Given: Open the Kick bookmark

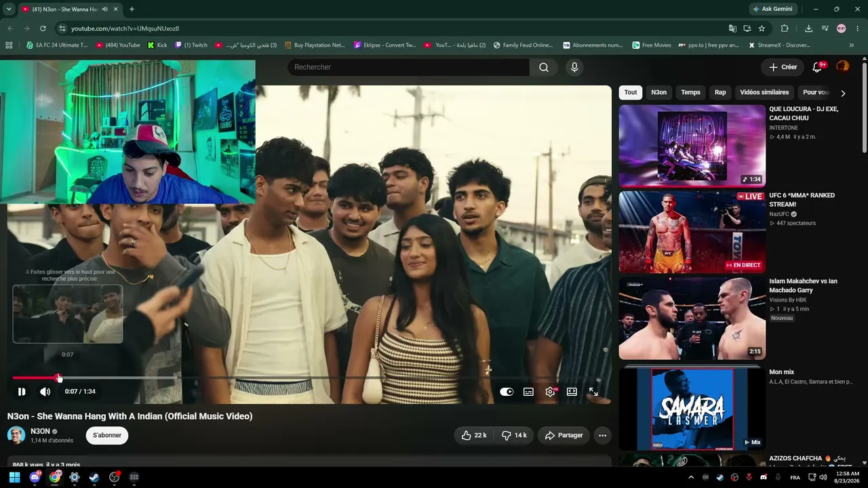Looking at the screenshot, I should (157, 45).
